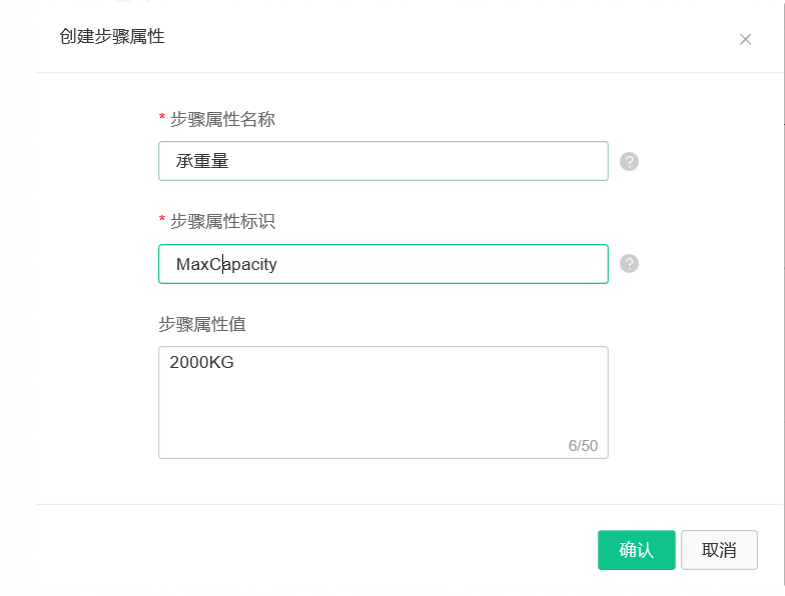Click red asterisk before 步骤属性标识
This screenshot has width=785, height=596.
[x=162, y=220]
